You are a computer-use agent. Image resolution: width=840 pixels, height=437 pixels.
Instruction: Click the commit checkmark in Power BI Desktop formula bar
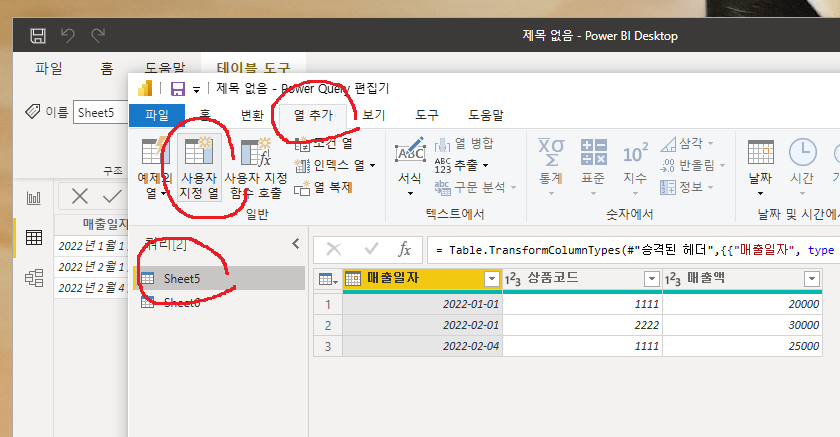pyautogui.click(x=112, y=197)
